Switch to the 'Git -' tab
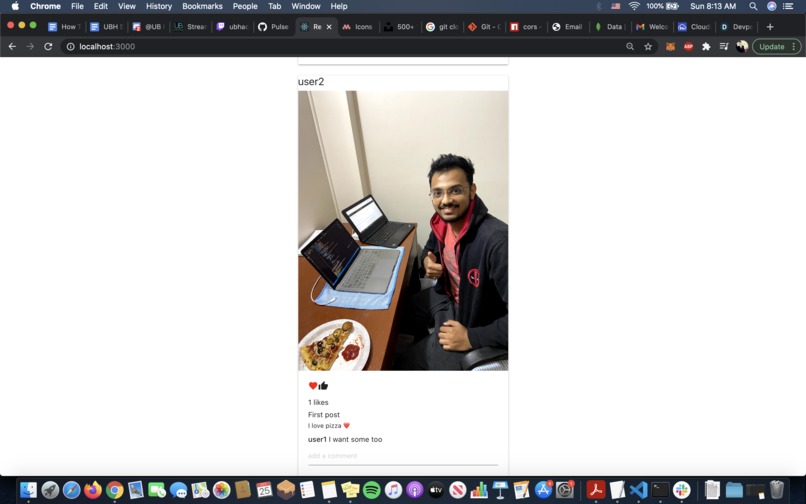The height and width of the screenshot is (504, 806). (x=484, y=27)
